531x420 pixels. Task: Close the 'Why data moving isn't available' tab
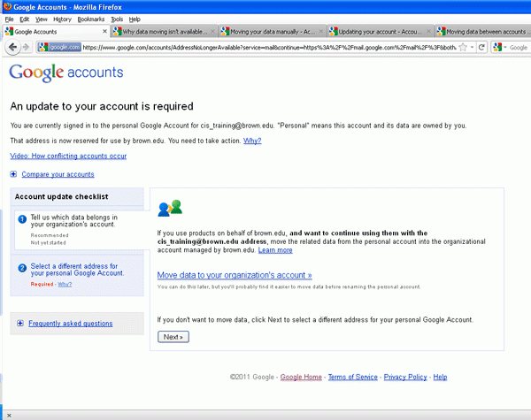[212, 32]
